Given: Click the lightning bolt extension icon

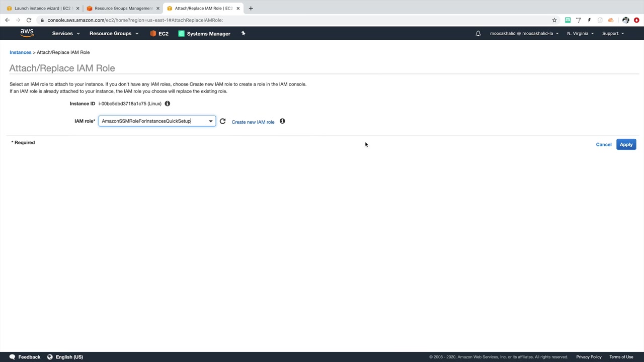Looking at the screenshot, I should [x=589, y=20].
